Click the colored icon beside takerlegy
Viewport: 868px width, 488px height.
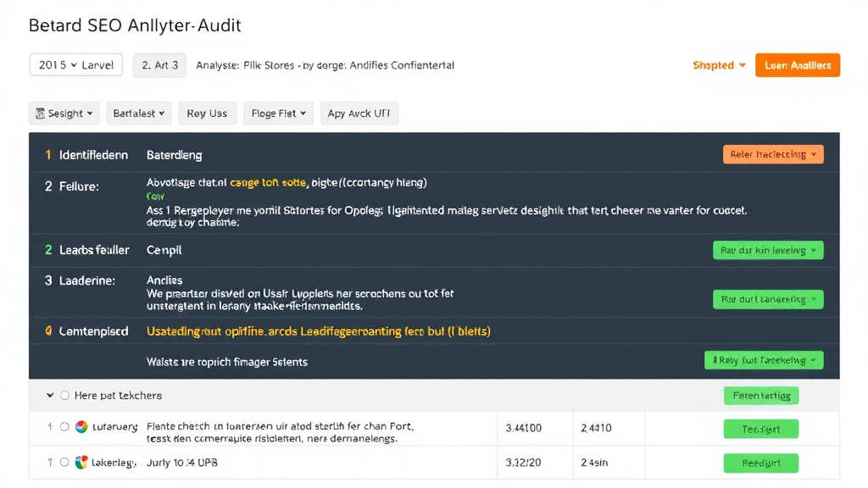(x=81, y=463)
